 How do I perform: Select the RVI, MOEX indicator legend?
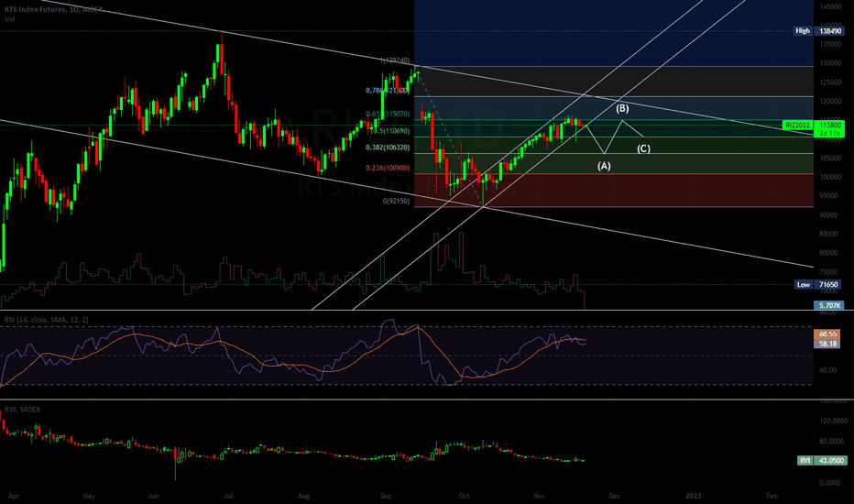pos(22,410)
